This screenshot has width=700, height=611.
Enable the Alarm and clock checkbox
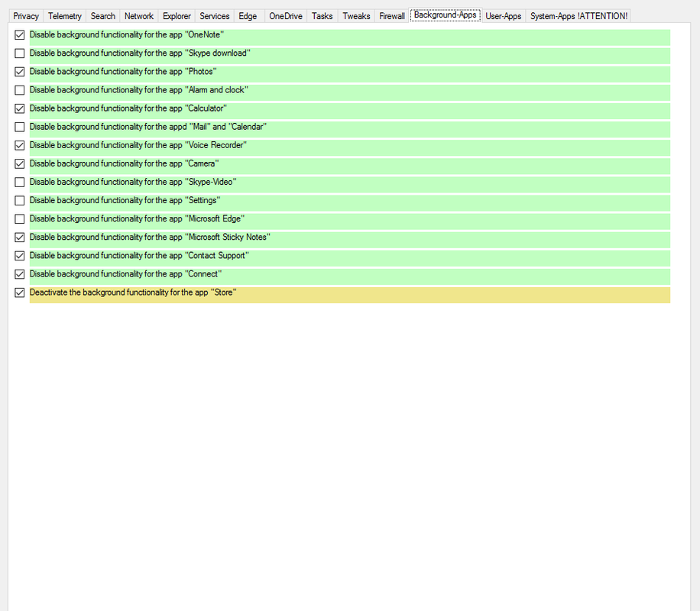pyautogui.click(x=20, y=90)
